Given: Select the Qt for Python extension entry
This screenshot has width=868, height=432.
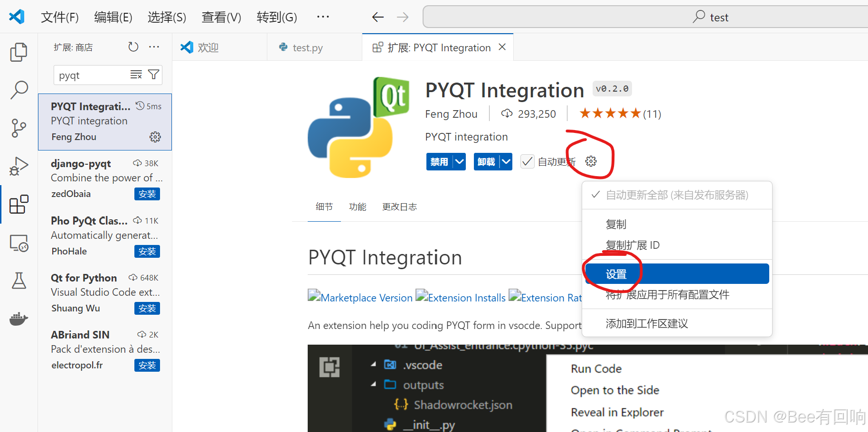Looking at the screenshot, I should [x=105, y=293].
